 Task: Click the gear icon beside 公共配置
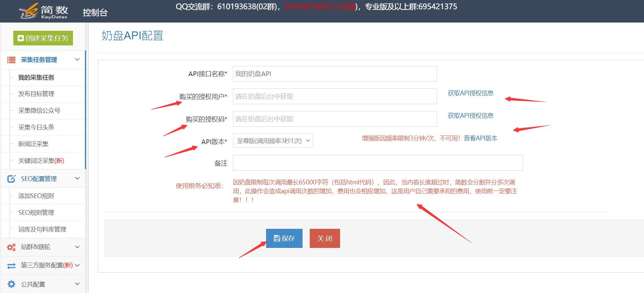click(x=11, y=284)
